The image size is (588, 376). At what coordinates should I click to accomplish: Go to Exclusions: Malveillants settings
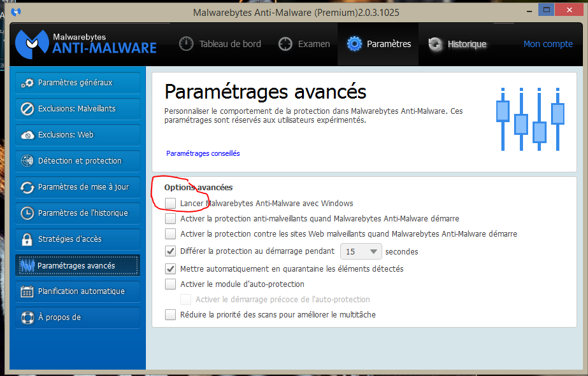click(x=78, y=109)
